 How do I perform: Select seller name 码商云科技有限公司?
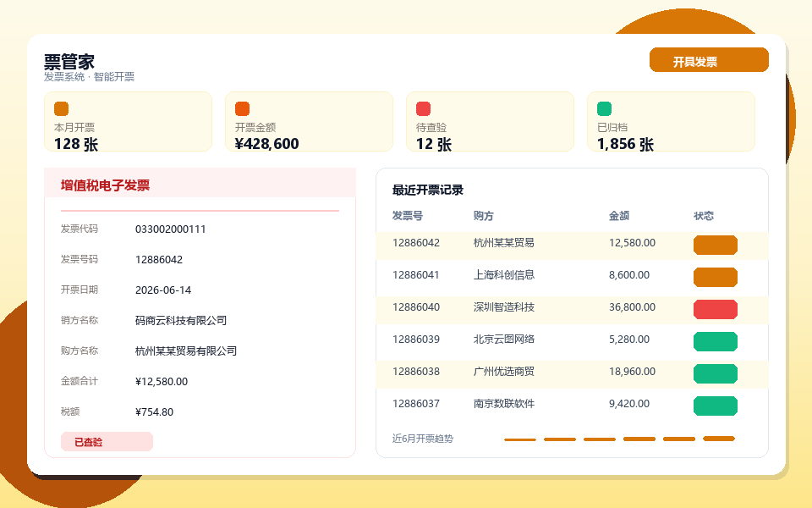tap(181, 320)
